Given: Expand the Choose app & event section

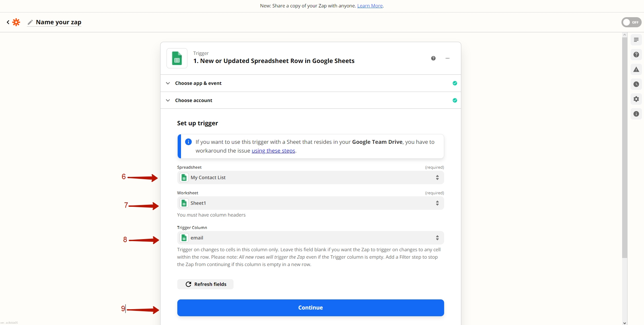Looking at the screenshot, I should (198, 83).
